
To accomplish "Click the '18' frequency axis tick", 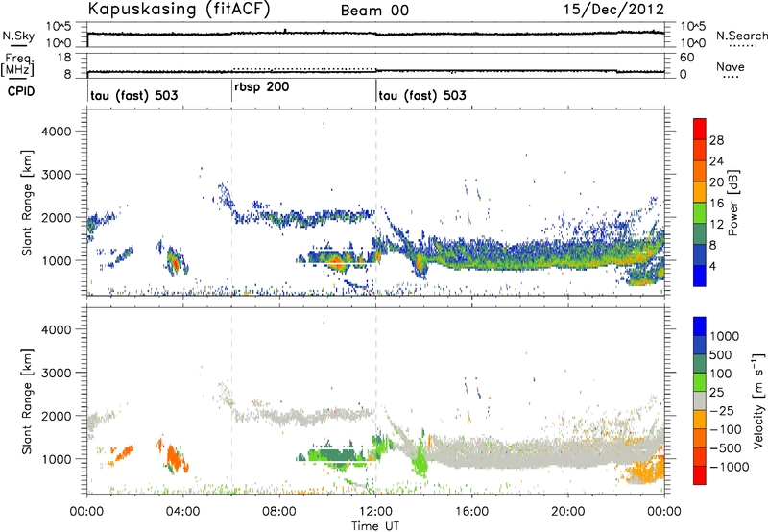I will click(x=64, y=58).
